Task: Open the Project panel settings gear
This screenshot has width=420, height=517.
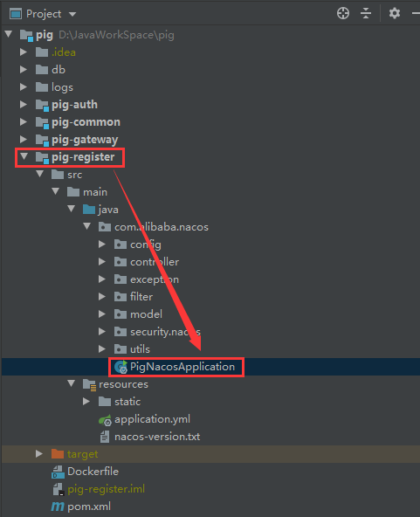Action: click(x=395, y=13)
